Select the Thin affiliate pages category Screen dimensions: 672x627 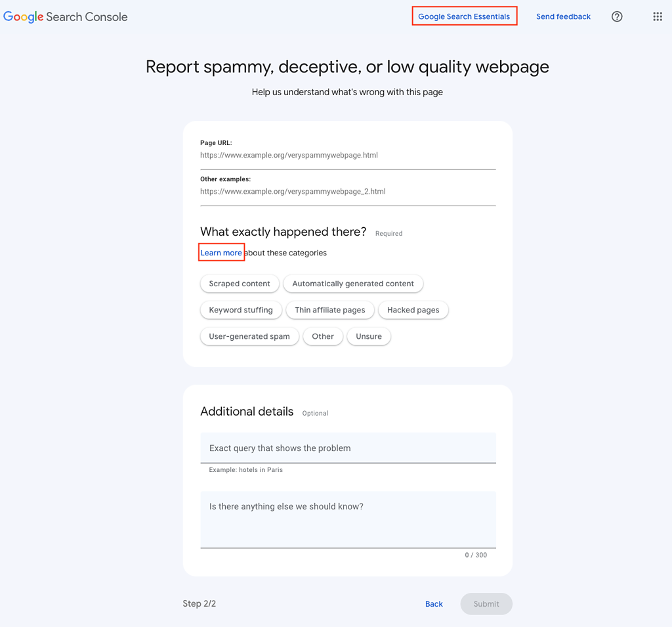pos(330,309)
